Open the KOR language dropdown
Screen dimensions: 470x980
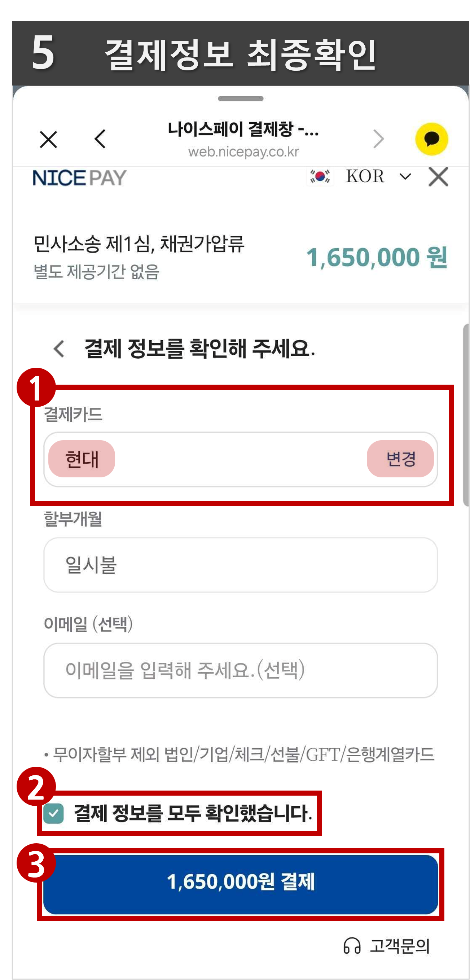(365, 176)
